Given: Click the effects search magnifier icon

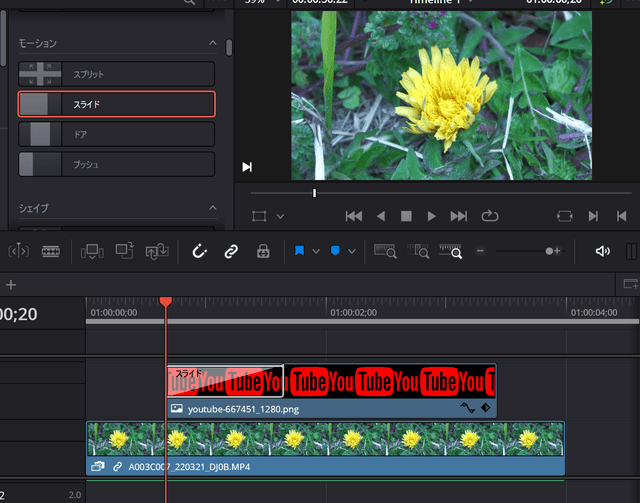Looking at the screenshot, I should click(x=189, y=2).
